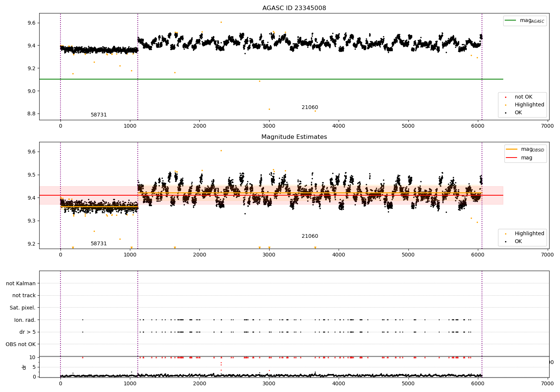560x392 pixels.
Task: Click obsid label '58731' in top plot
Action: point(99,115)
